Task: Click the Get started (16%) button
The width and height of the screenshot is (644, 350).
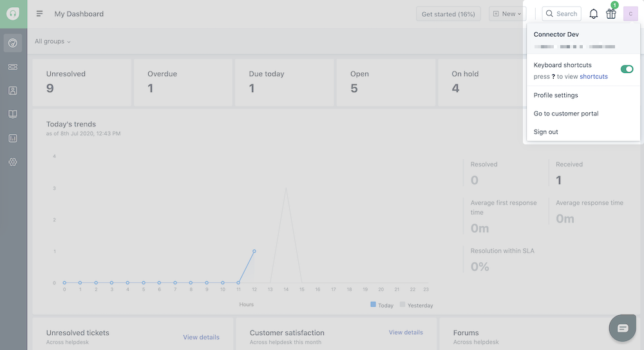Action: click(x=448, y=14)
